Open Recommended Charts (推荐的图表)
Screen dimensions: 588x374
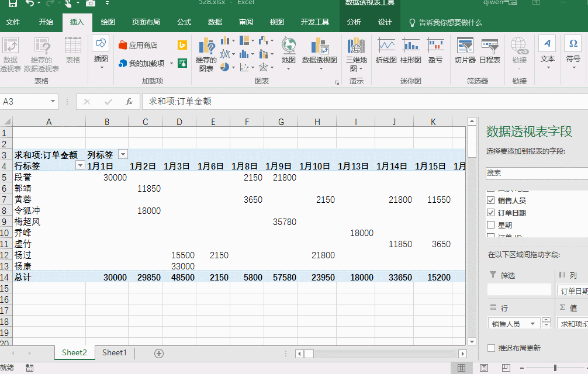click(x=206, y=54)
